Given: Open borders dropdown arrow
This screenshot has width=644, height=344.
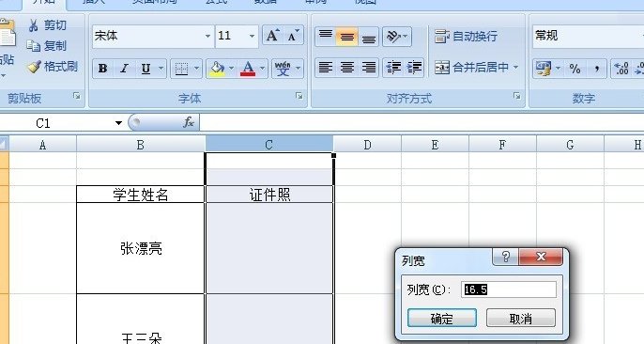Looking at the screenshot, I should pos(196,69).
